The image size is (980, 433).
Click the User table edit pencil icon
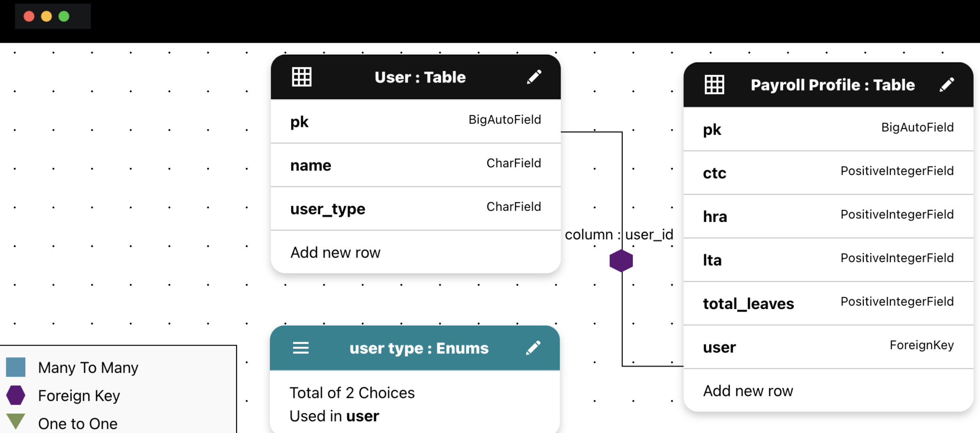pos(534,77)
